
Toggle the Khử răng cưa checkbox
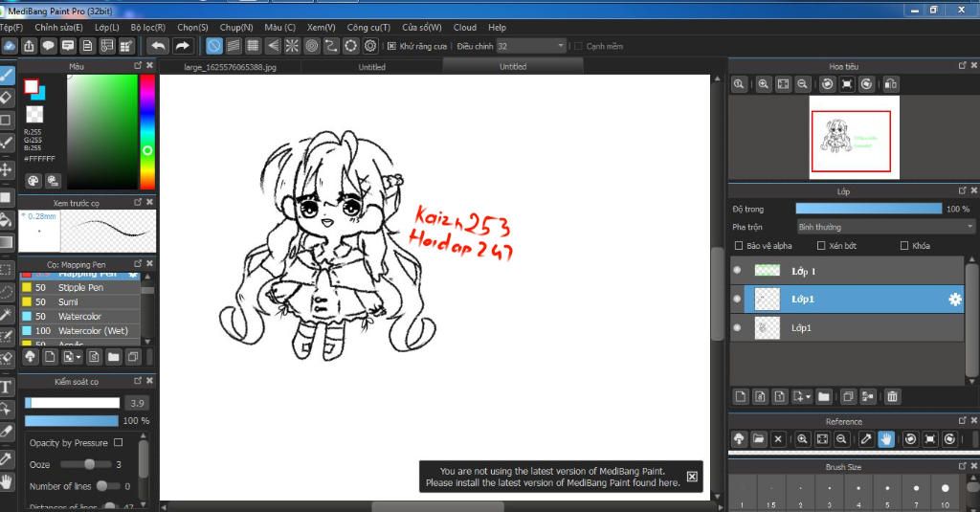391,46
